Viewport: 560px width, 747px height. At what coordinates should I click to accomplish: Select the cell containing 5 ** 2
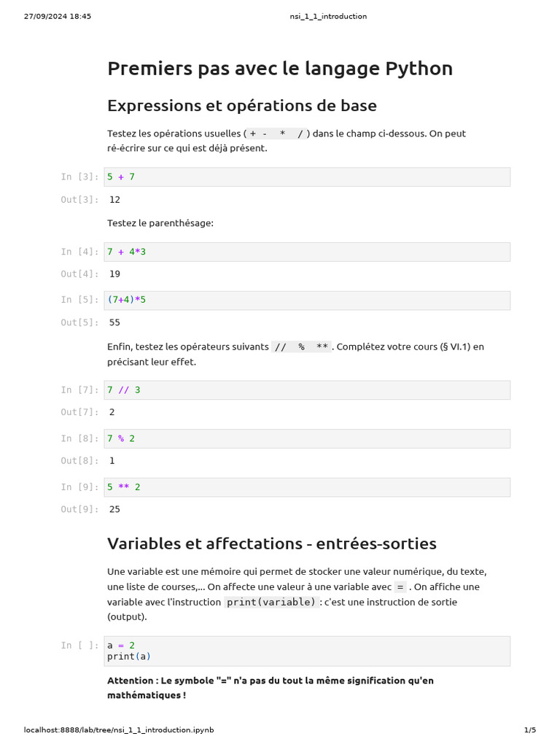pyautogui.click(x=307, y=487)
